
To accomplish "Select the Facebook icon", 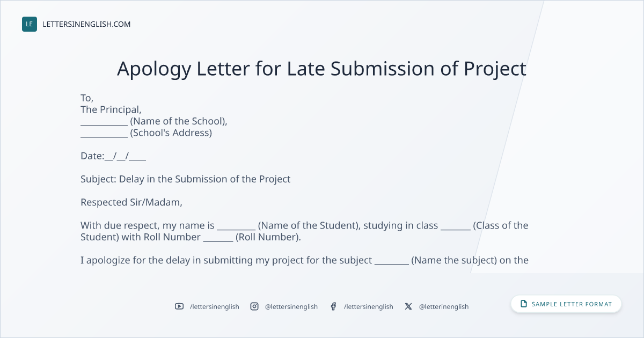I will point(333,306).
